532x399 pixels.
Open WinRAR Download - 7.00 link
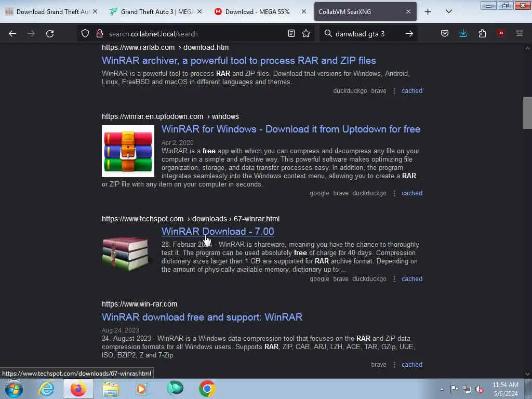point(218,231)
